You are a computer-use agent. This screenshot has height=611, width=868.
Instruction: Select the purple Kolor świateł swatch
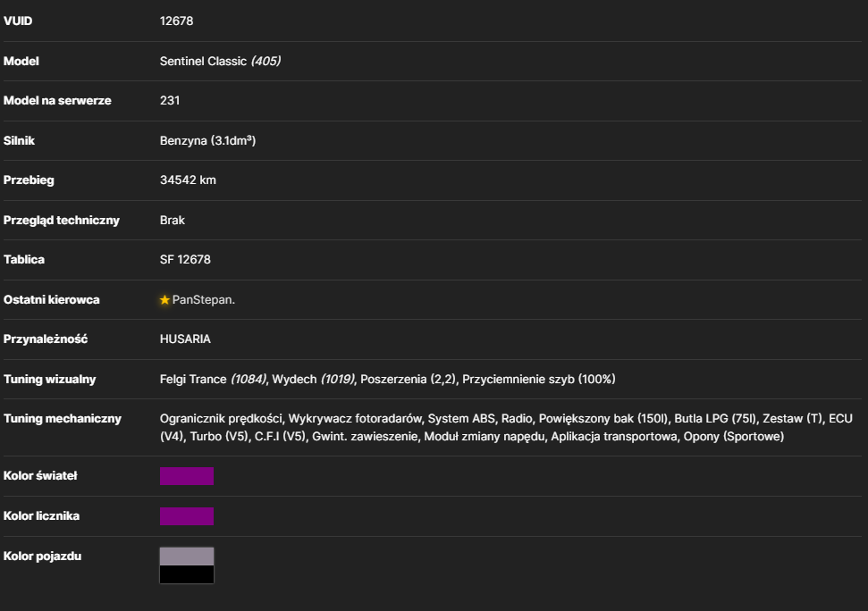(187, 476)
